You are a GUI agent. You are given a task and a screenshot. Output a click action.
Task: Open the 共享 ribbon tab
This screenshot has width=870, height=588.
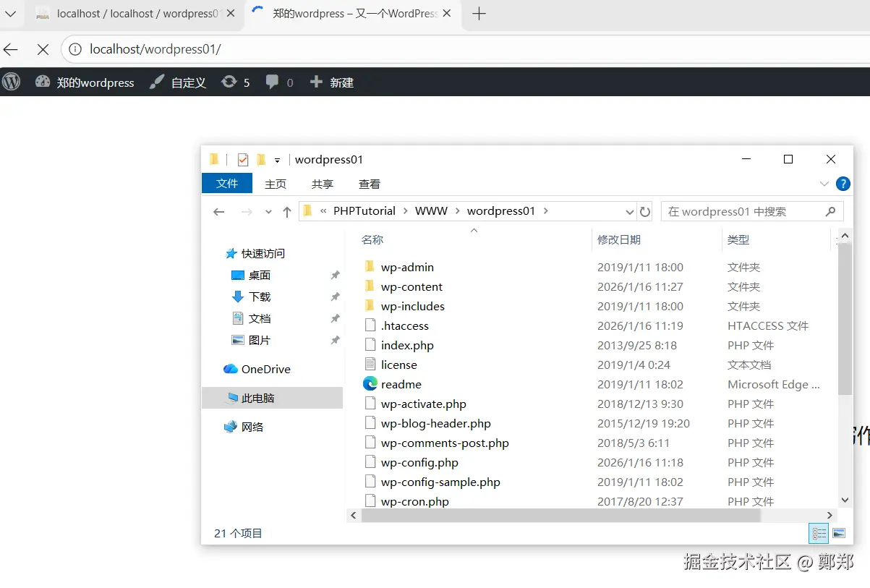323,184
